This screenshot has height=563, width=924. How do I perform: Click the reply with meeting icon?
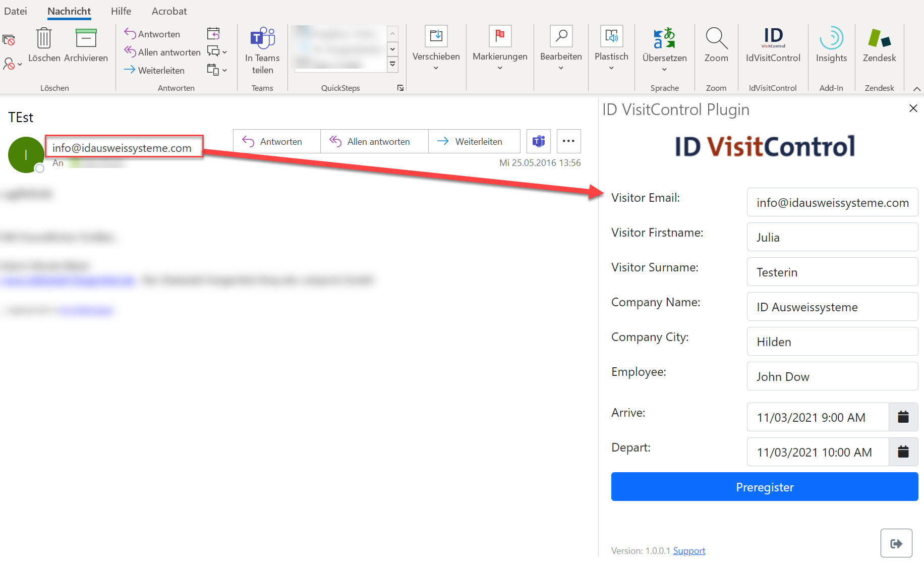pyautogui.click(x=213, y=34)
